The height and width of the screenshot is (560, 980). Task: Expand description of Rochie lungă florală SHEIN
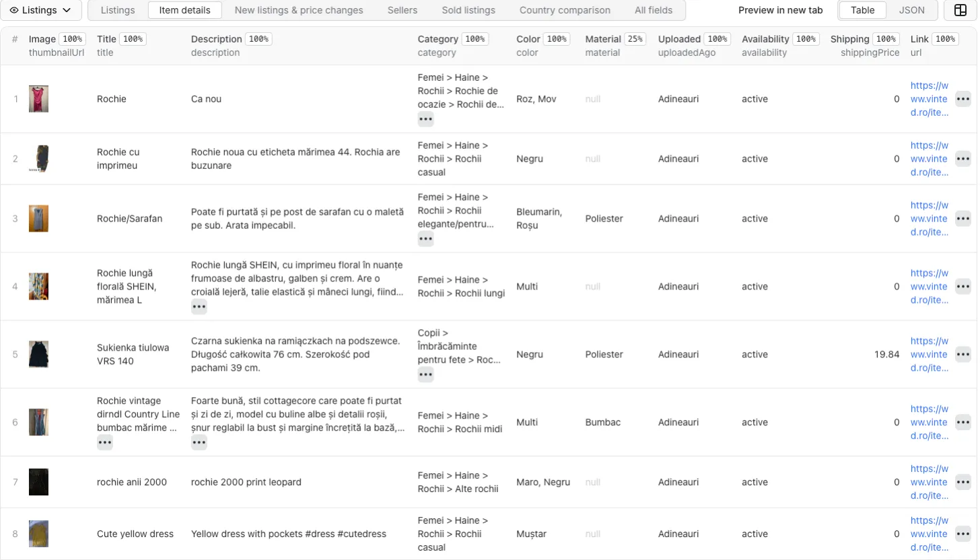click(x=199, y=307)
